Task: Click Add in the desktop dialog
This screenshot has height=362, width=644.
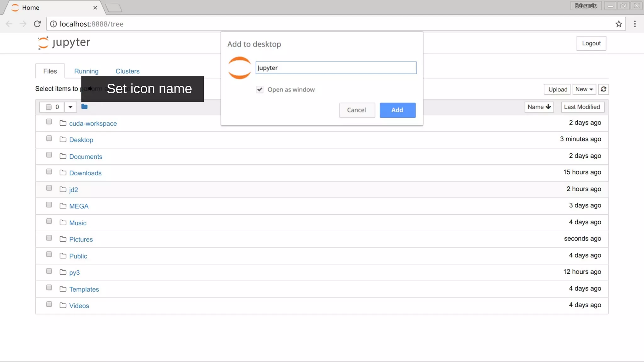Action: [397, 110]
